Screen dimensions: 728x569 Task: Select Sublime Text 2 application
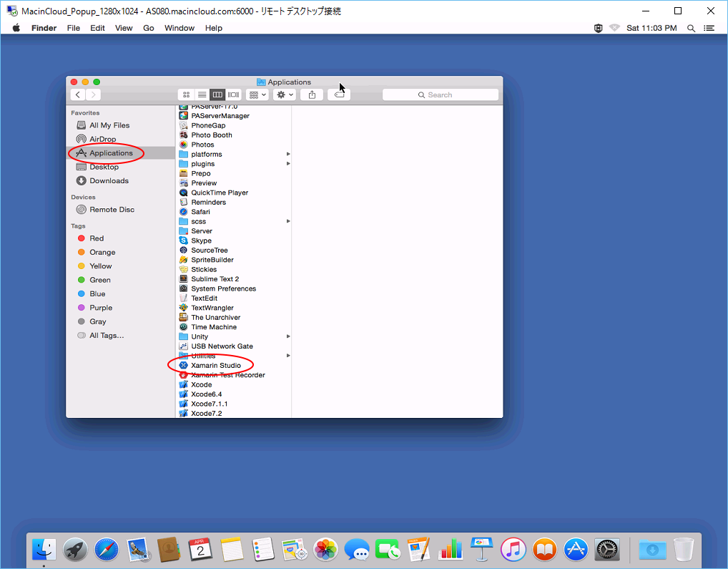pos(209,278)
